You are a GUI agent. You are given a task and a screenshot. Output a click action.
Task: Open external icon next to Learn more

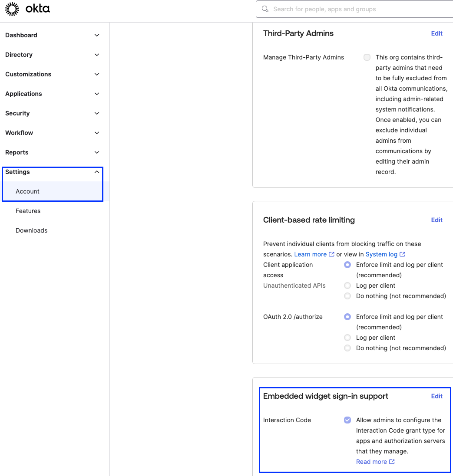pyautogui.click(x=331, y=254)
